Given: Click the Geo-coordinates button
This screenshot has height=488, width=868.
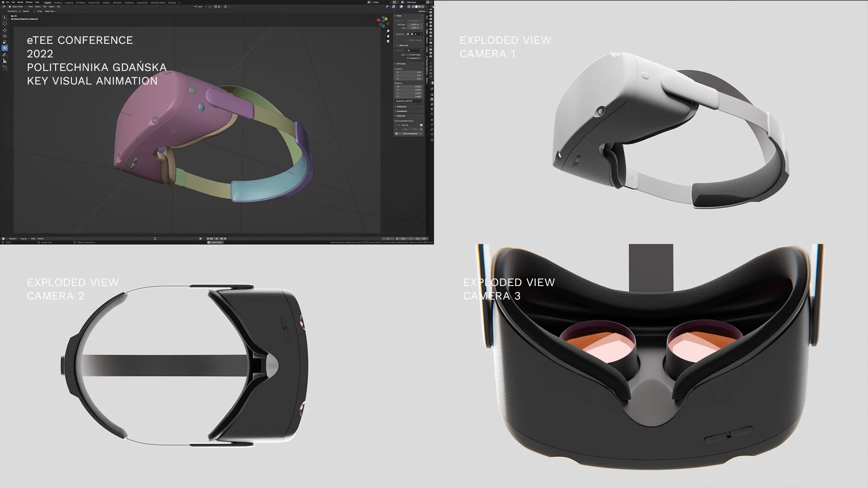Looking at the screenshot, I should coord(409,134).
